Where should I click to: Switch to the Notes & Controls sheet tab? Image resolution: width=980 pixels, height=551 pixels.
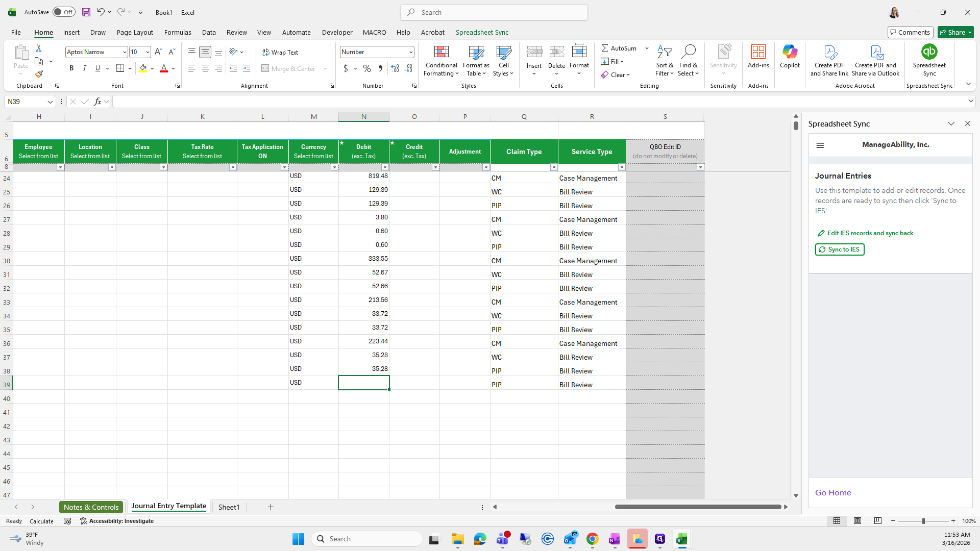[91, 507]
